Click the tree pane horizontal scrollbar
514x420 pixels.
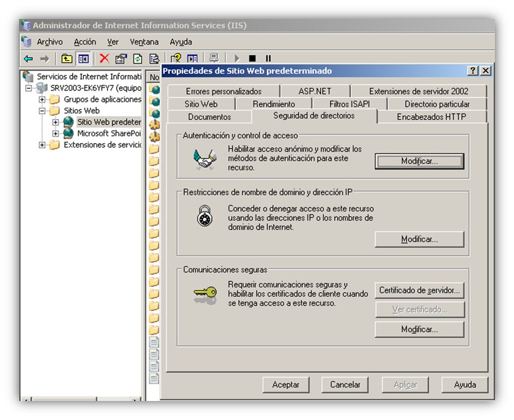81,399
